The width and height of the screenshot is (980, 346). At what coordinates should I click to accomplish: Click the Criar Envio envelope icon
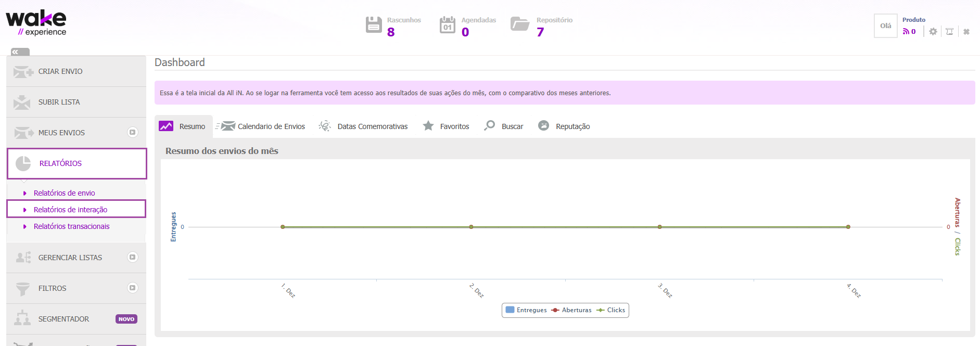tap(23, 71)
